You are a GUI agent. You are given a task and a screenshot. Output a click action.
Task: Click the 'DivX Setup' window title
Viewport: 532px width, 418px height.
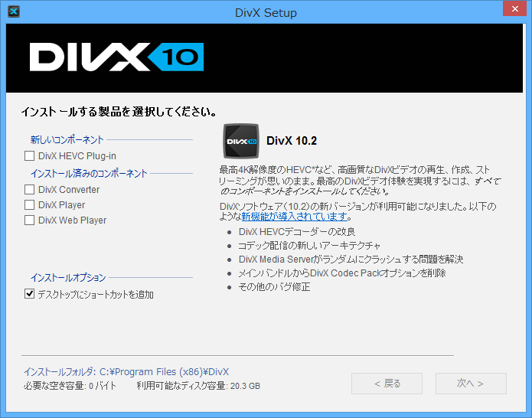[x=266, y=13]
